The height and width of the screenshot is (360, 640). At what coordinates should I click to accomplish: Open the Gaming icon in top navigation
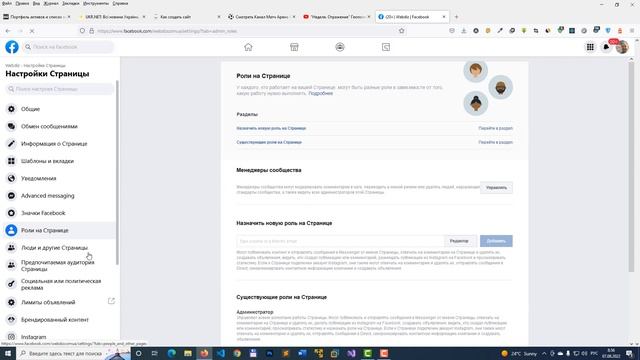click(x=386, y=47)
